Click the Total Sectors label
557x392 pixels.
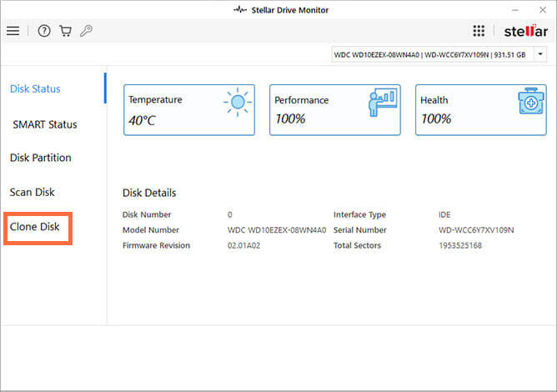click(357, 245)
